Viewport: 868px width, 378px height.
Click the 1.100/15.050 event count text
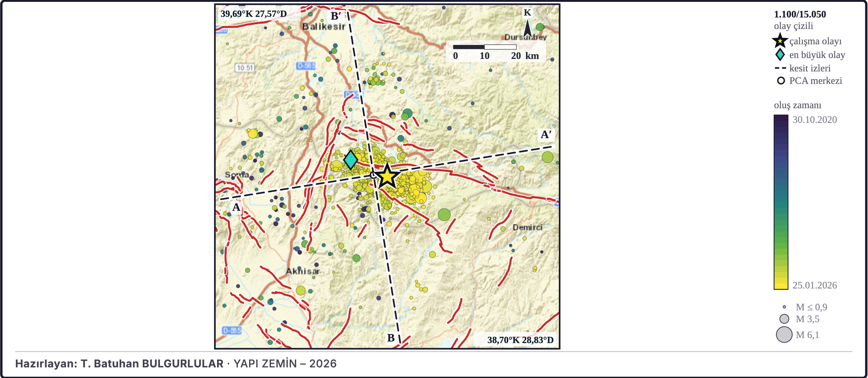(x=800, y=14)
